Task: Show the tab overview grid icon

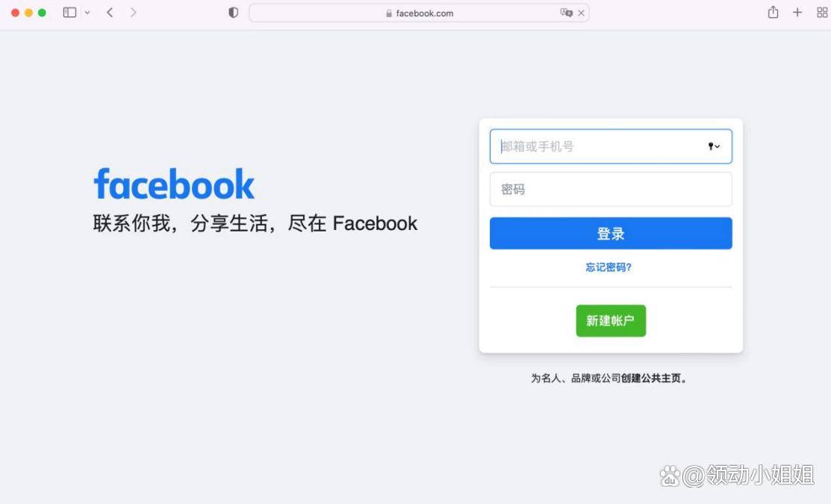Action: 822,13
